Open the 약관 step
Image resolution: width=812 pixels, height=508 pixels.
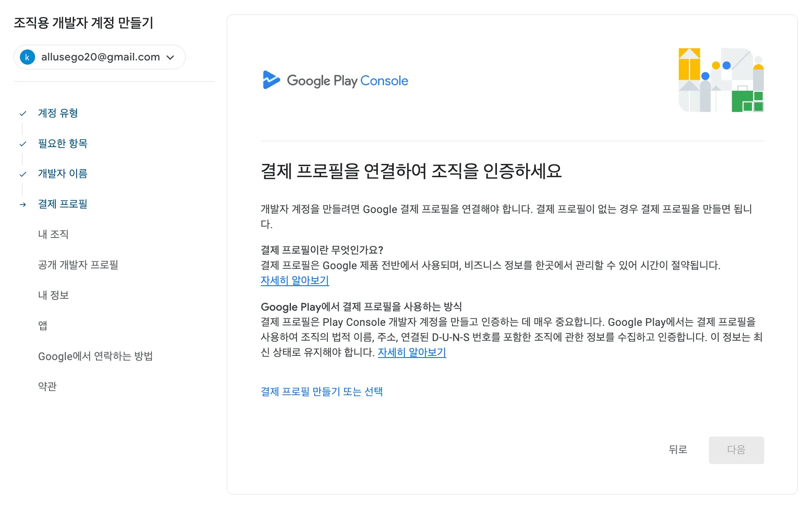point(47,386)
